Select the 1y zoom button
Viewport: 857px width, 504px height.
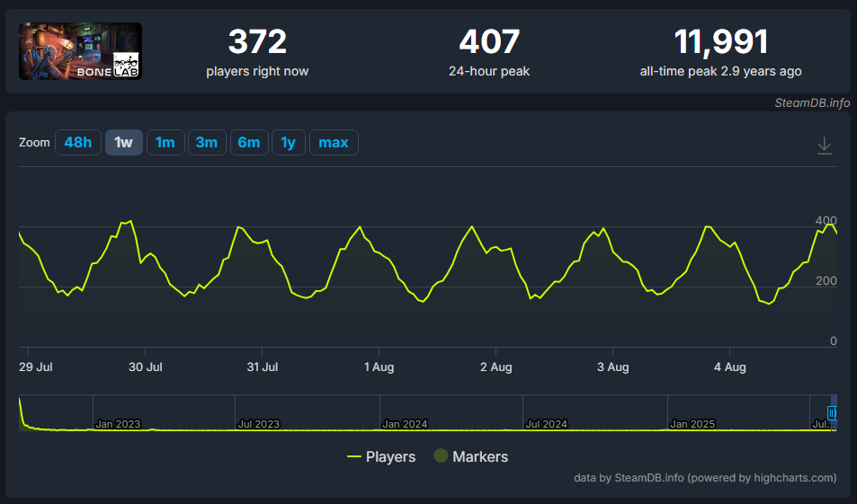point(289,143)
